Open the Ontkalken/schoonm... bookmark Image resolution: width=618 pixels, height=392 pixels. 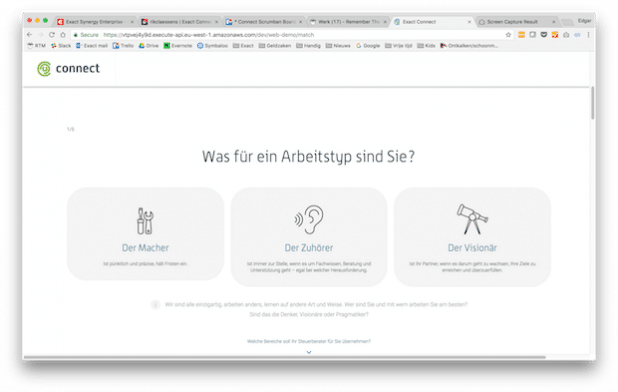(469, 46)
